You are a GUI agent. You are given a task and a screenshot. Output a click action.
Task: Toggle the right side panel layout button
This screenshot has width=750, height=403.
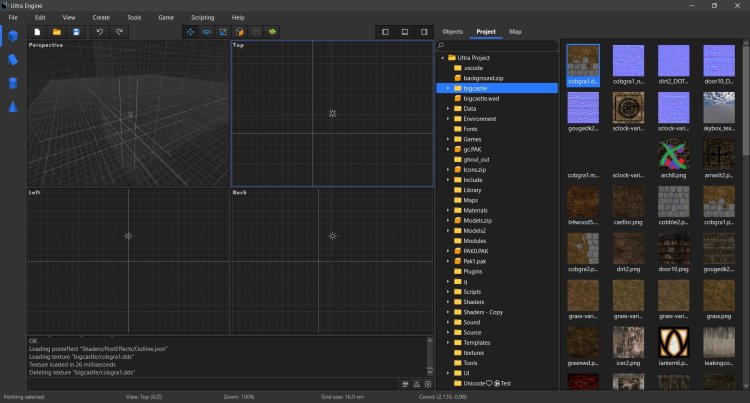click(422, 32)
